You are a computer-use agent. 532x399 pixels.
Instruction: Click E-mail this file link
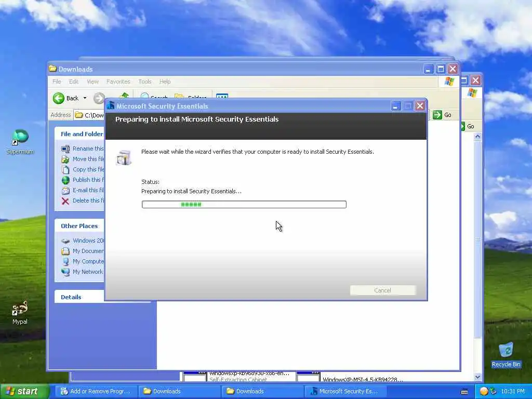(88, 190)
